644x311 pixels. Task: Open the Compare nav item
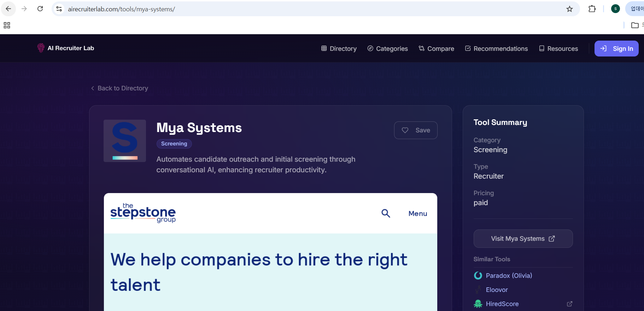(436, 49)
